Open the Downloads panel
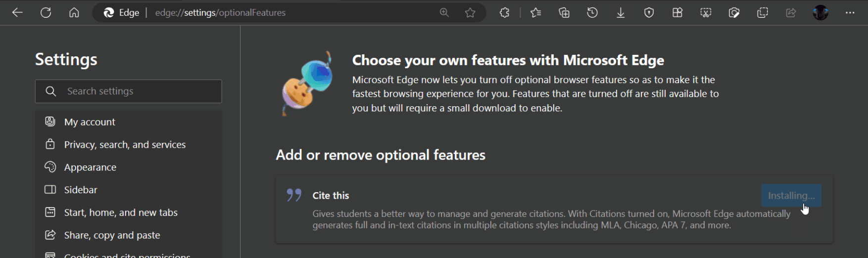Viewport: 868px width, 258px height. 621,13
